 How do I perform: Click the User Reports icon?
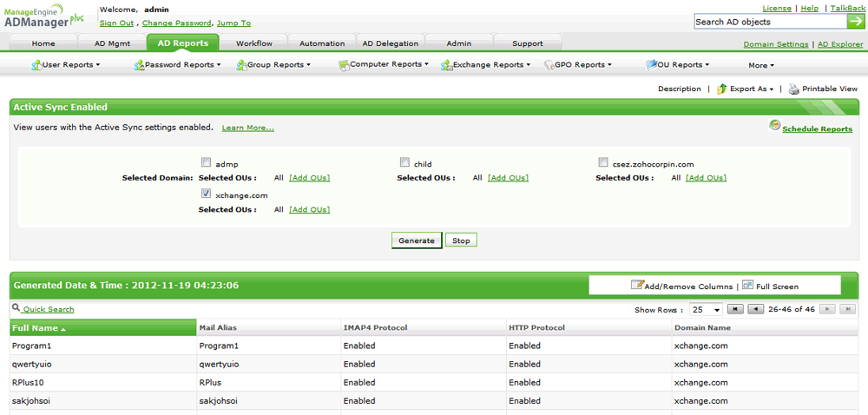click(37, 65)
